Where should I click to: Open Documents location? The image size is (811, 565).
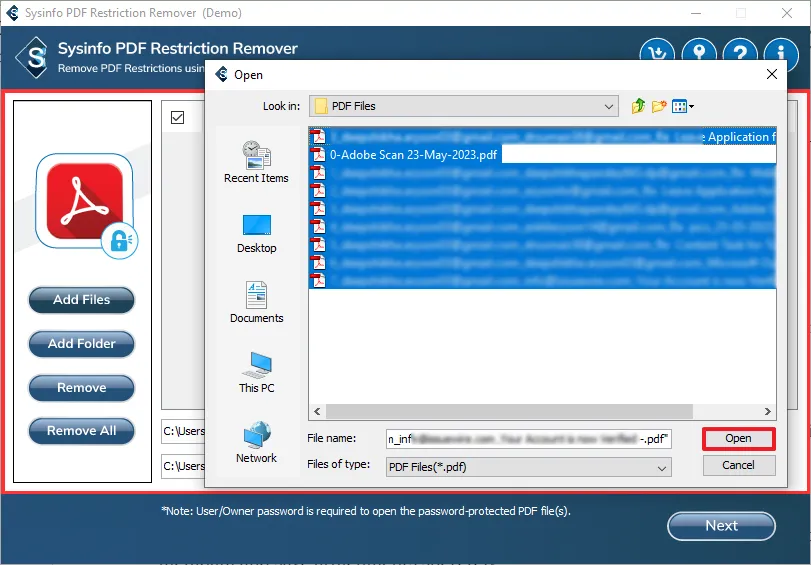(256, 303)
